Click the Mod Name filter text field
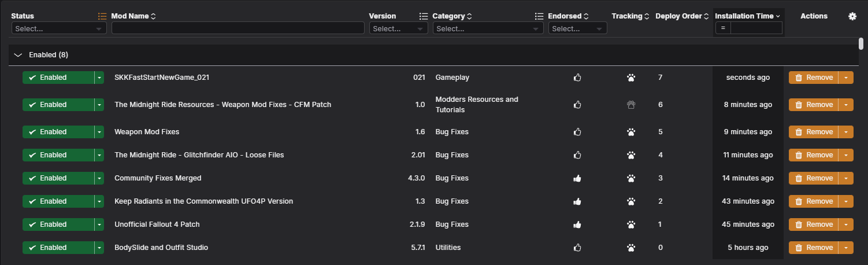 click(x=238, y=28)
